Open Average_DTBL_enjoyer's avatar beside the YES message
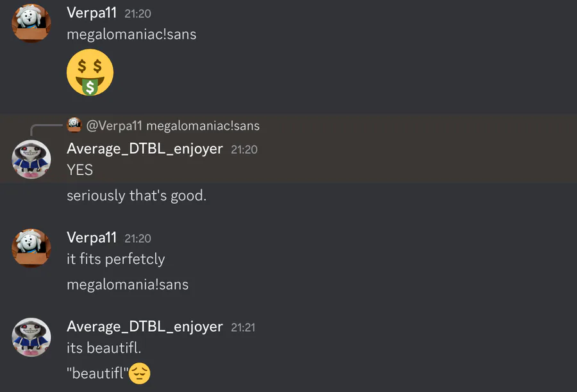The image size is (577, 392). point(31,159)
